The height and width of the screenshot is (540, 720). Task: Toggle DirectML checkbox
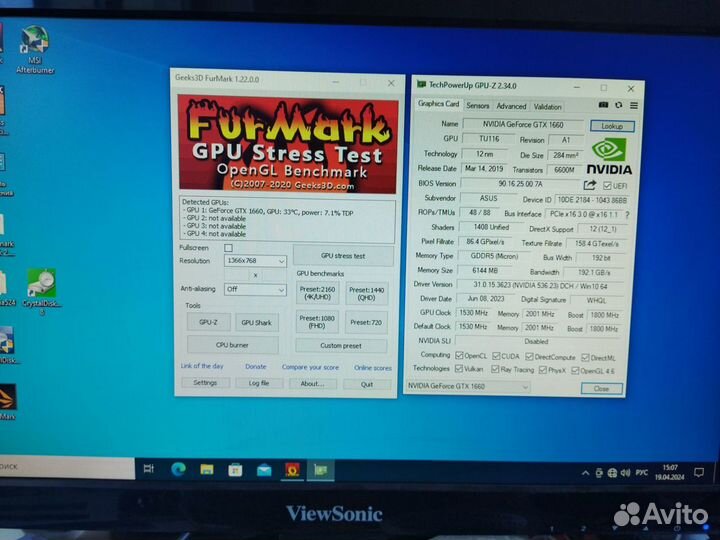point(585,358)
